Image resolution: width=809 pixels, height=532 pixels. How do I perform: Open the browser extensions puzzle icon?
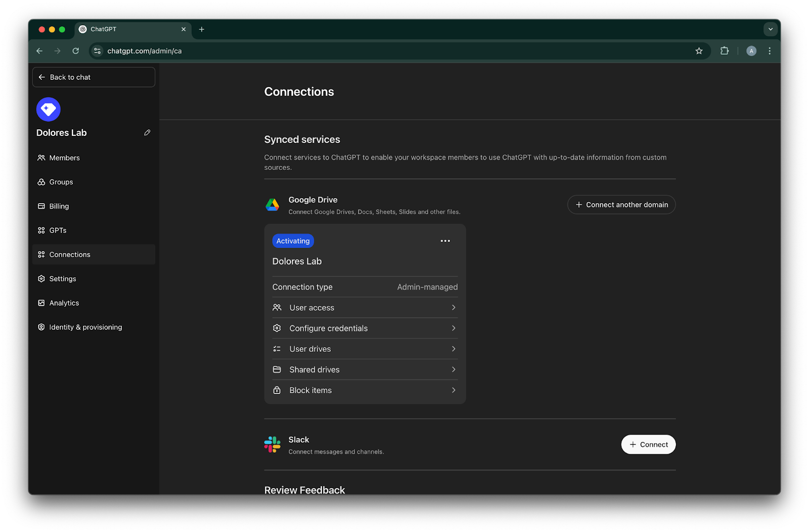coord(725,51)
